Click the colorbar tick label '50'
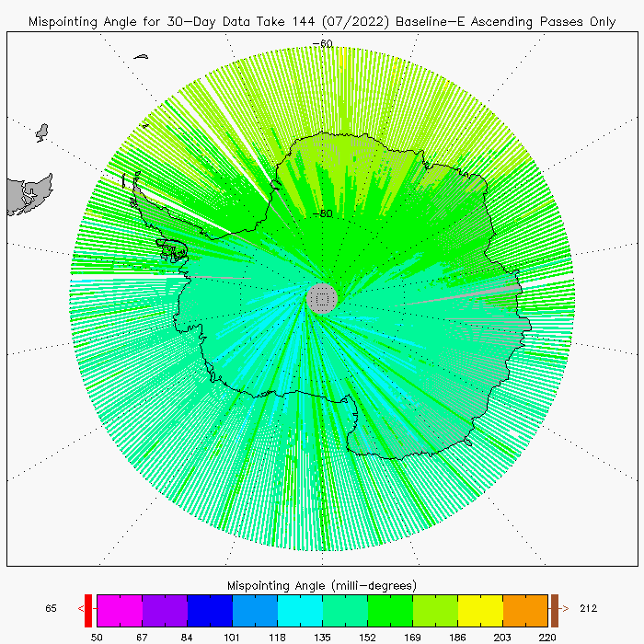644x644 pixels. click(97, 638)
